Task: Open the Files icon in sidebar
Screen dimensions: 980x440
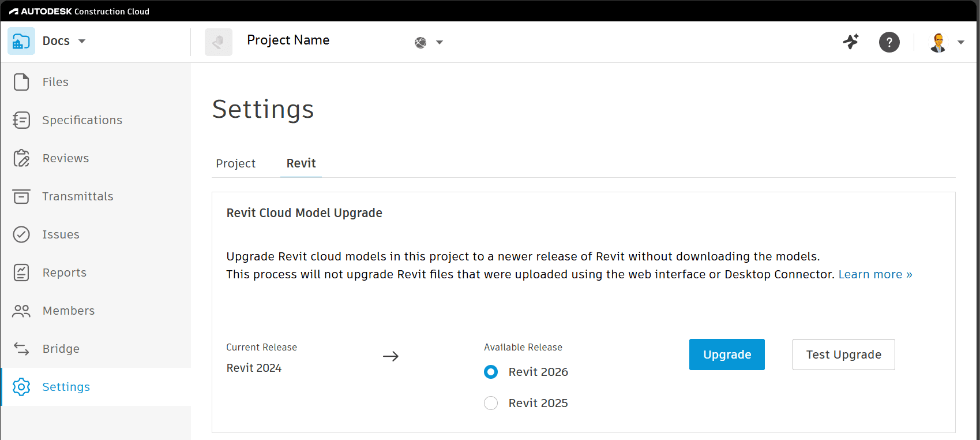Action: (21, 82)
